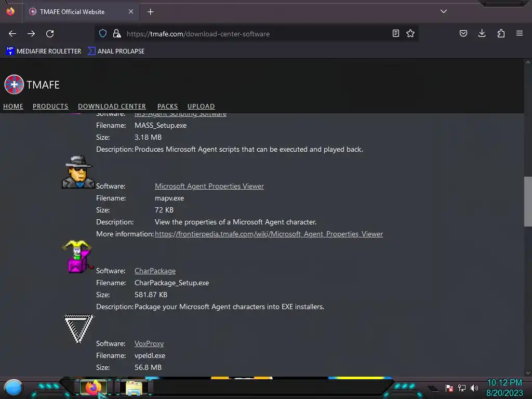Open Microsoft Agent Properties Viewer link
Image resolution: width=532 pixels, height=399 pixels.
click(x=209, y=187)
